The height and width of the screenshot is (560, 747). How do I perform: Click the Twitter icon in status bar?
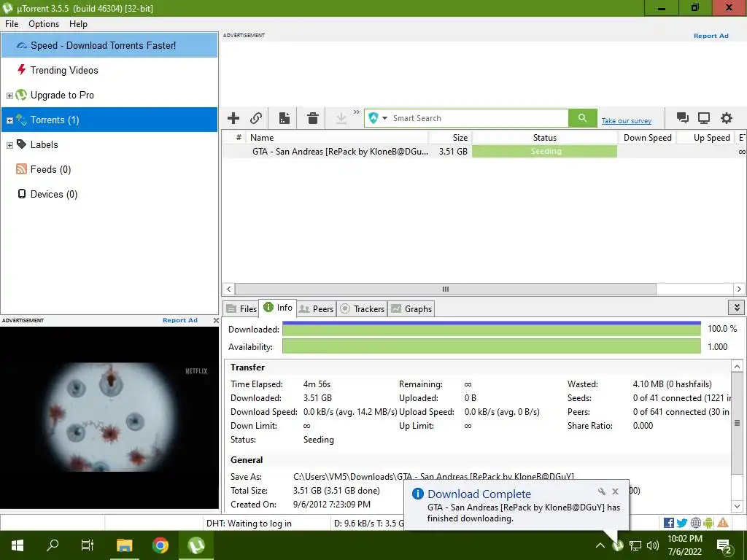(x=682, y=523)
